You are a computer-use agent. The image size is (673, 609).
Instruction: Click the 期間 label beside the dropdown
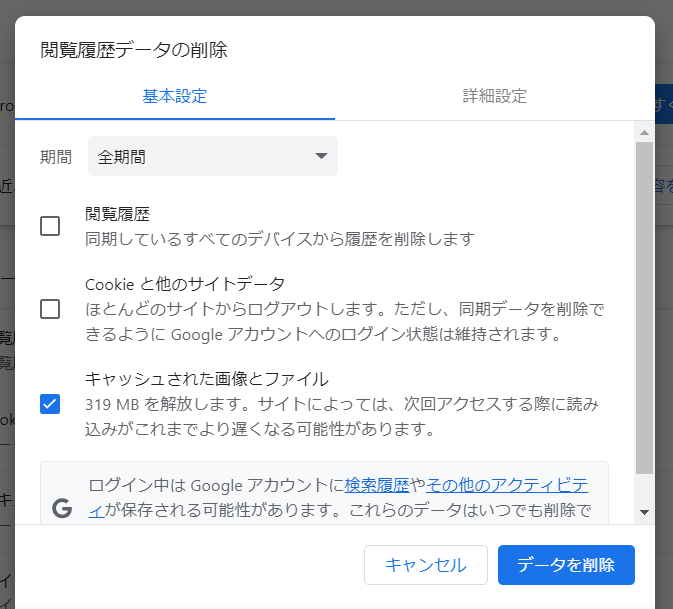56,157
